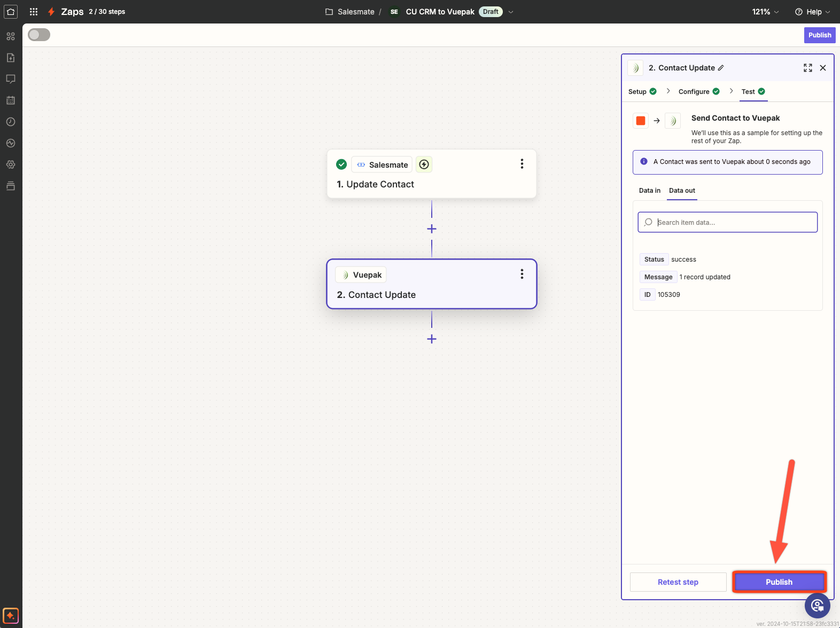Open the versions stack sidebar icon
Image resolution: width=840 pixels, height=628 pixels.
(x=11, y=186)
